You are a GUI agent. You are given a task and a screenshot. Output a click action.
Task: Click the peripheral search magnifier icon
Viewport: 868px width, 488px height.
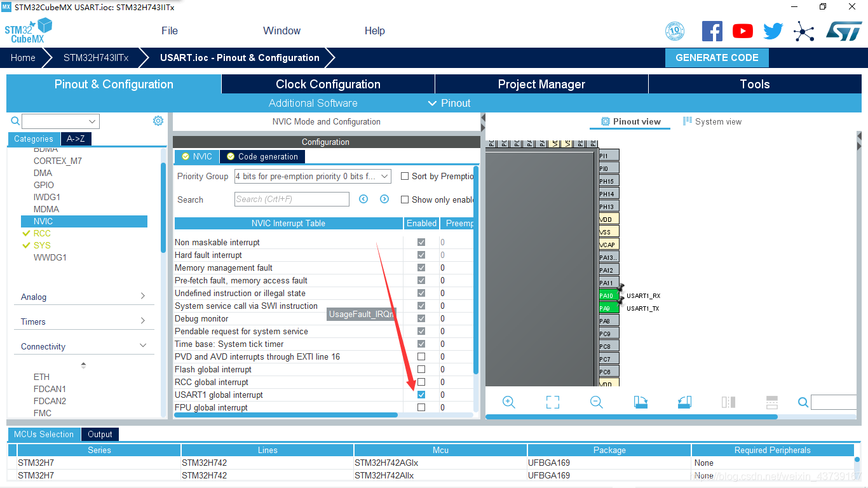(x=15, y=121)
